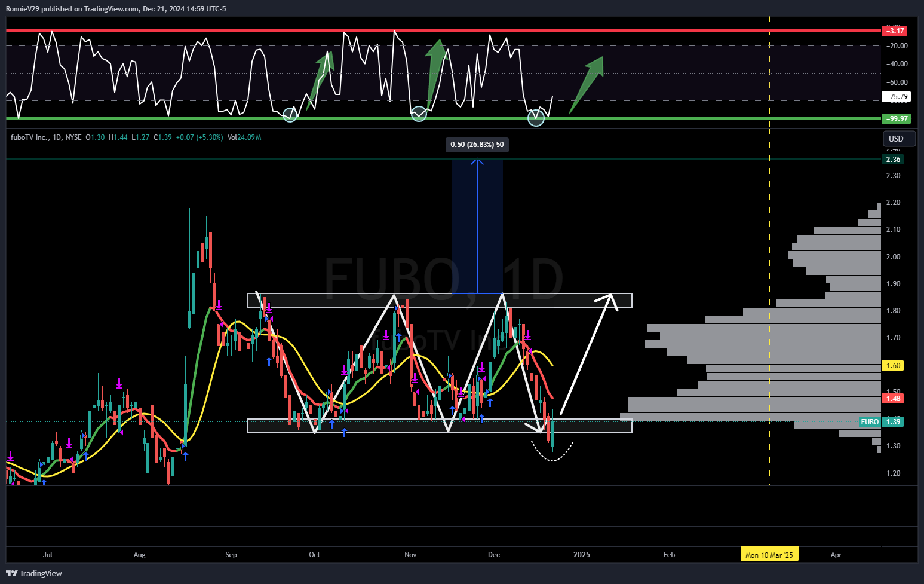Click the Vol 24.09M legend value
Image resolution: width=924 pixels, height=584 pixels.
point(244,137)
